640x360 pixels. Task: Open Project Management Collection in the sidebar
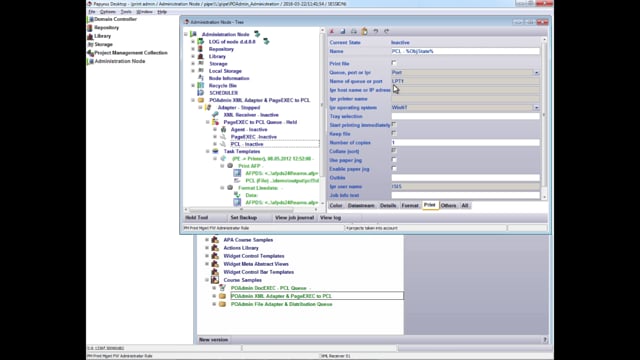(x=131, y=53)
